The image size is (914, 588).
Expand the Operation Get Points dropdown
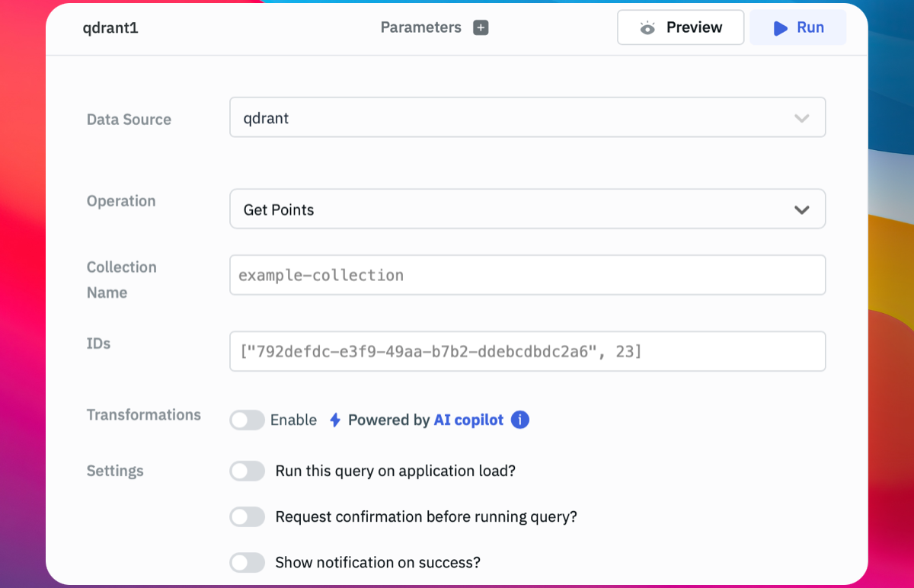(527, 209)
